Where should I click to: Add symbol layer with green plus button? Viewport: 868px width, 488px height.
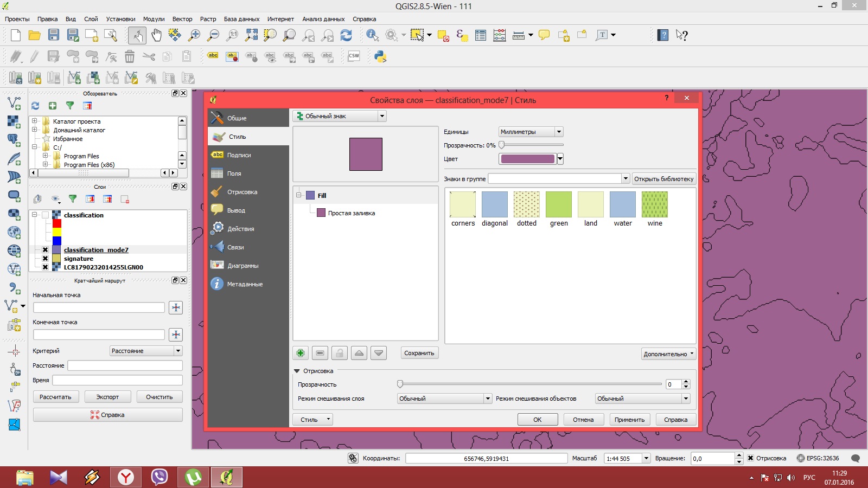click(x=301, y=353)
